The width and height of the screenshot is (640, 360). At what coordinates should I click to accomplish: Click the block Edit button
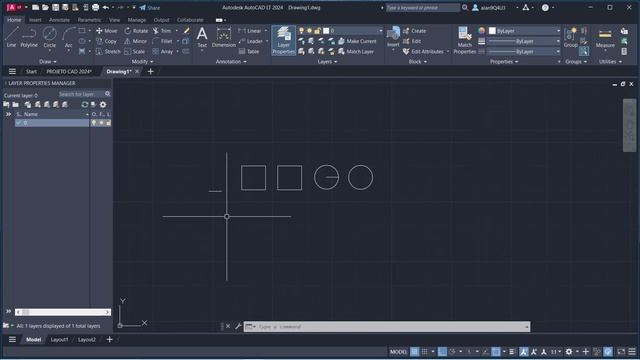(412, 41)
